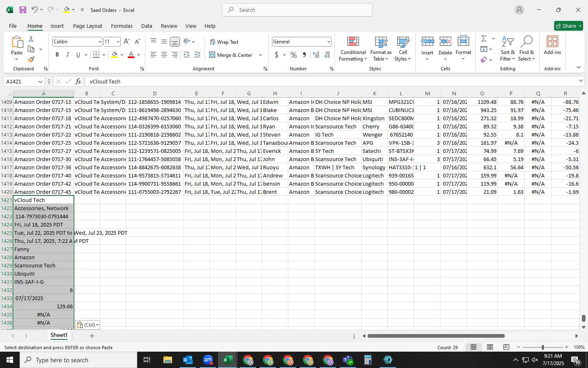Open Conditional Formatting dropdown
The width and height of the screenshot is (588, 368).
pos(353,49)
